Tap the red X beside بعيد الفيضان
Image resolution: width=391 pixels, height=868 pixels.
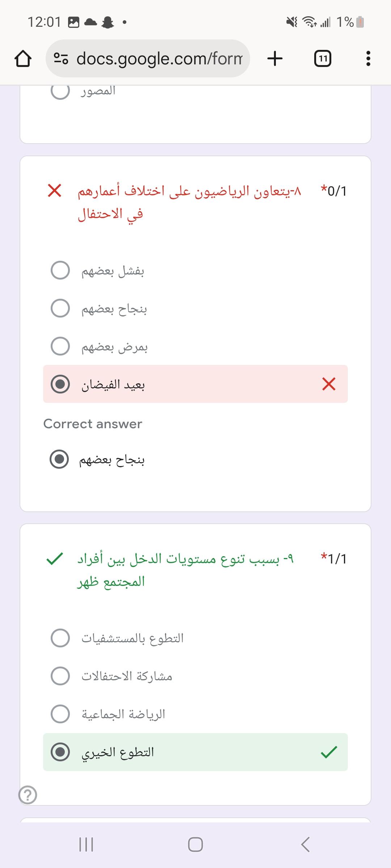(329, 384)
